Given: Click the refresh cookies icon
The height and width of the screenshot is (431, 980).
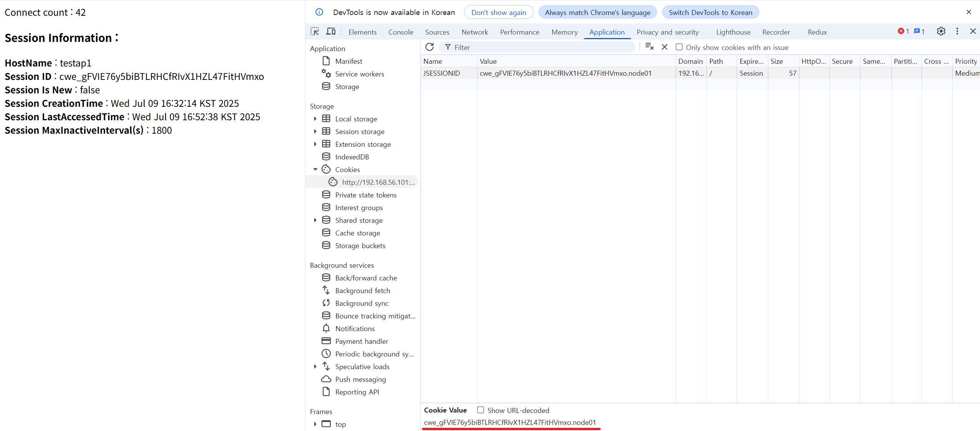Looking at the screenshot, I should [x=429, y=47].
